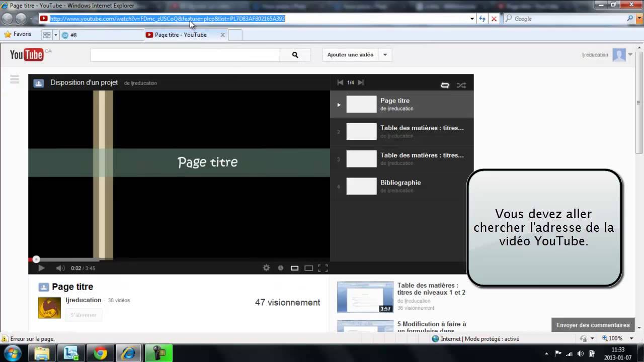644x362 pixels.
Task: Open the address bar history dropdown
Action: click(x=472, y=19)
